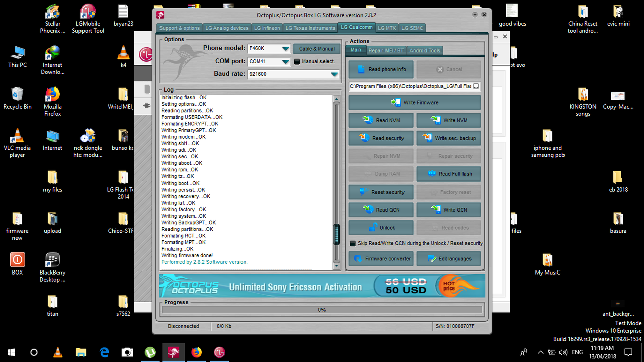Toggle Skip Read/Write QCN during Unlock checkbox
The width and height of the screenshot is (644, 362).
353,243
